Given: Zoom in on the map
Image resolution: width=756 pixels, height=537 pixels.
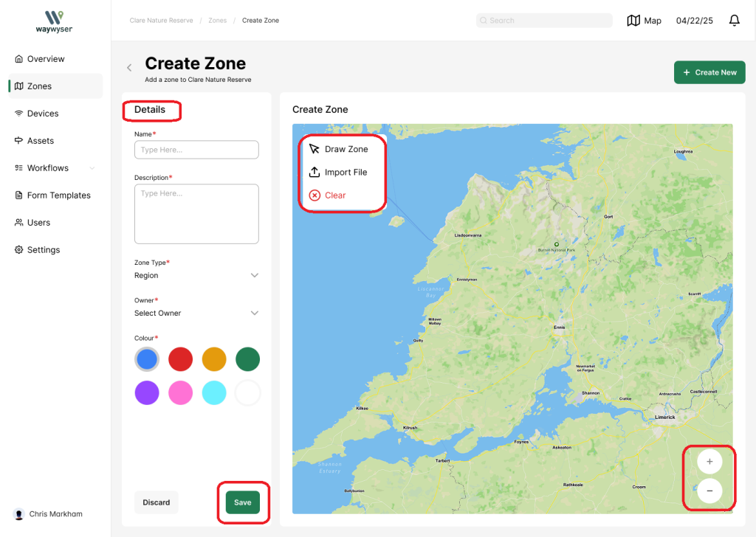Looking at the screenshot, I should point(709,462).
